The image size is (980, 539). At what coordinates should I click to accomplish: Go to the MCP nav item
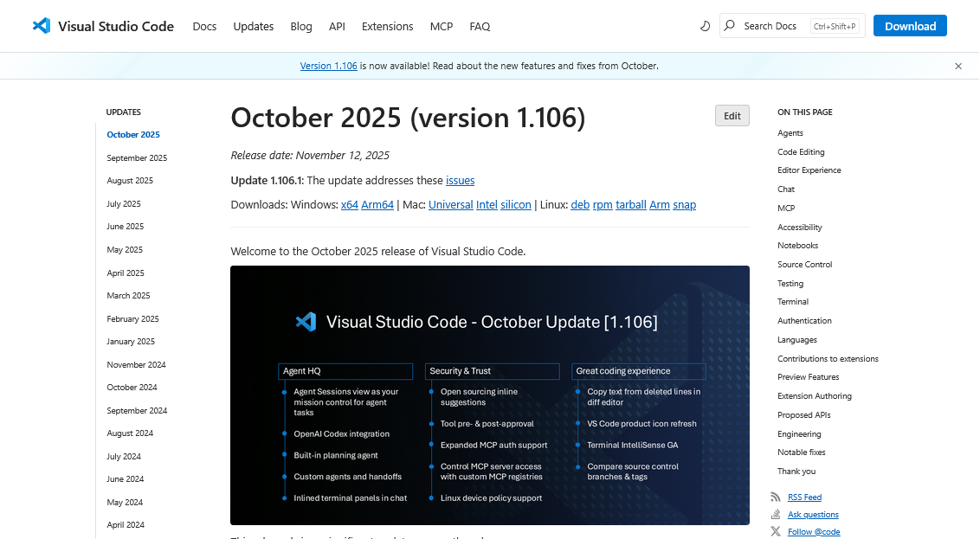(442, 26)
